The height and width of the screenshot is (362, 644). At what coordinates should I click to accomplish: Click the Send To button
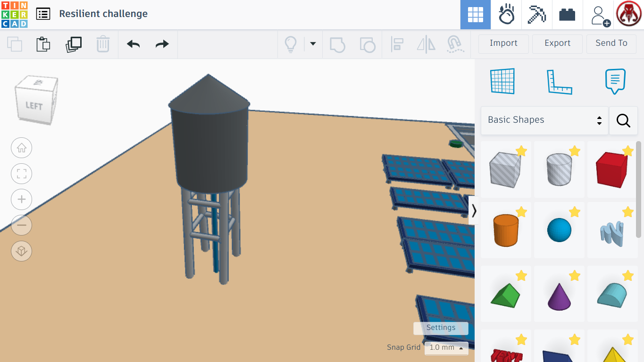tap(611, 43)
